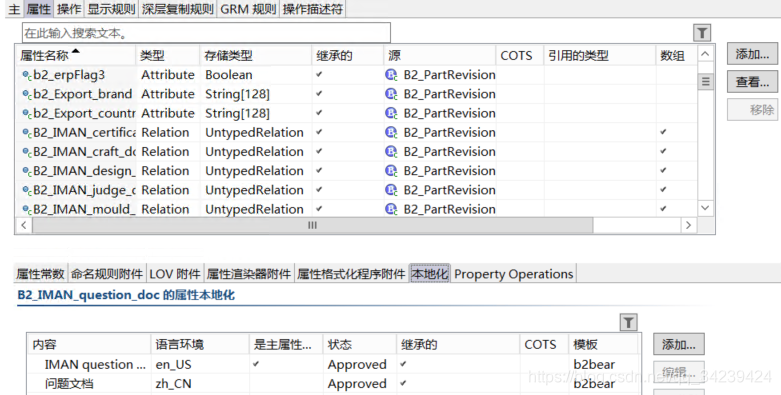
Task: Sort by the 存储类型 column header
Action: click(256, 55)
